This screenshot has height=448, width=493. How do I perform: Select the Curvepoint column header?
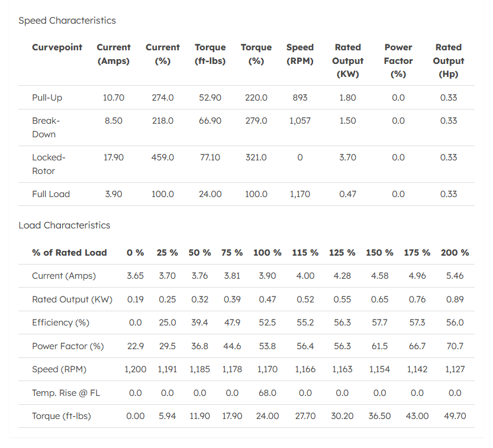(x=57, y=47)
